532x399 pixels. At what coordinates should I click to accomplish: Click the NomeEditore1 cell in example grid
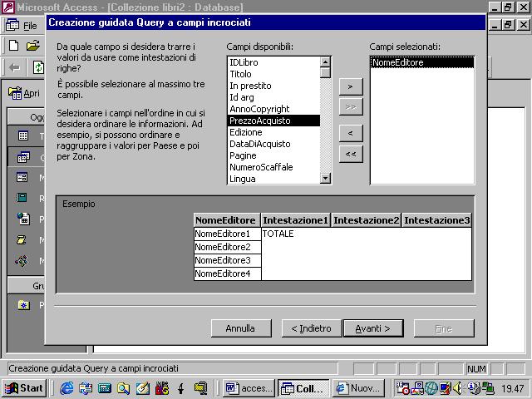click(227, 234)
